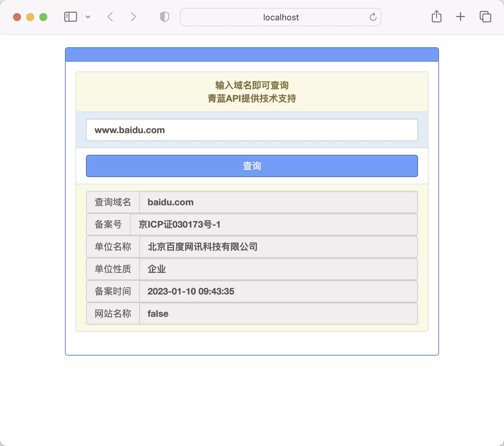Close the window with the red button

point(17,17)
